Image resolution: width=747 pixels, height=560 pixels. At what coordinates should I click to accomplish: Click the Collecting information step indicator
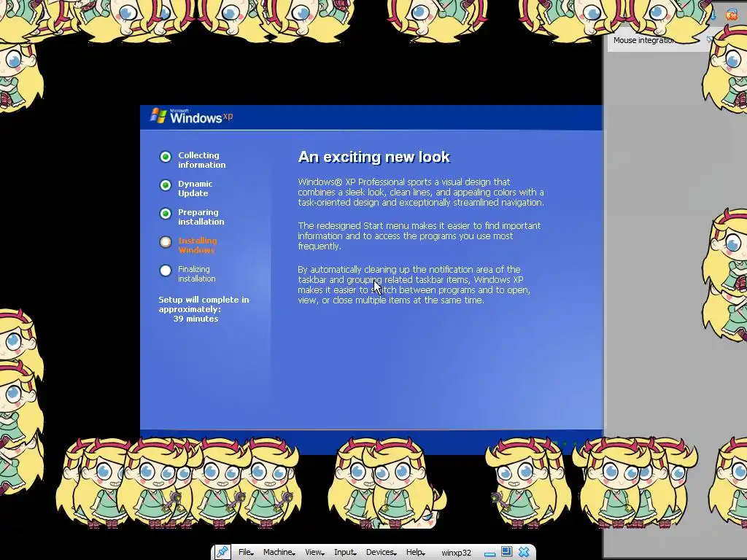point(166,157)
